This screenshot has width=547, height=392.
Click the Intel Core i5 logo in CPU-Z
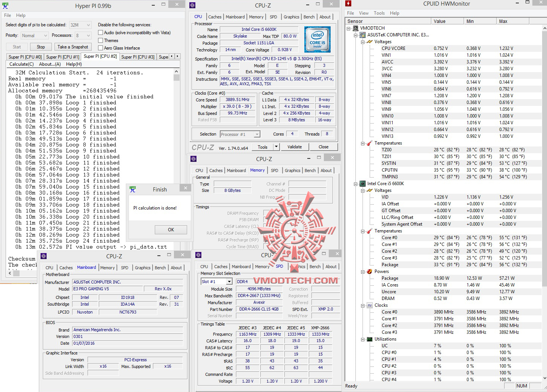317,39
